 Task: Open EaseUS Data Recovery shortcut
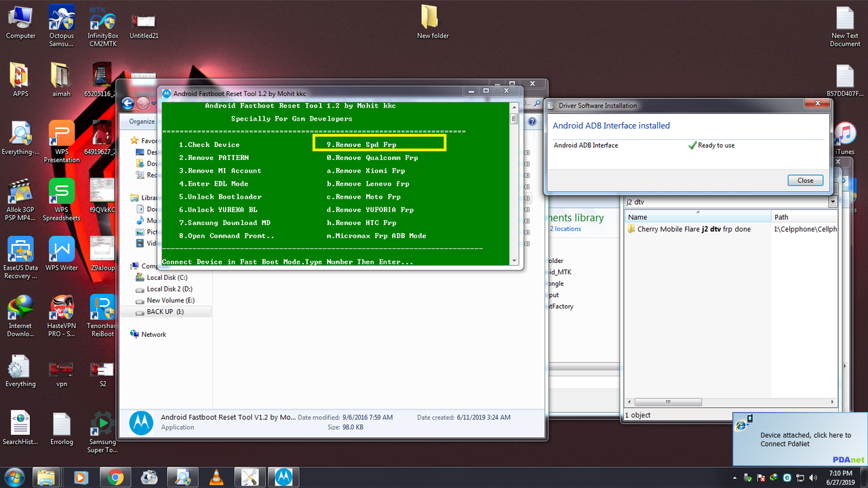tap(20, 258)
